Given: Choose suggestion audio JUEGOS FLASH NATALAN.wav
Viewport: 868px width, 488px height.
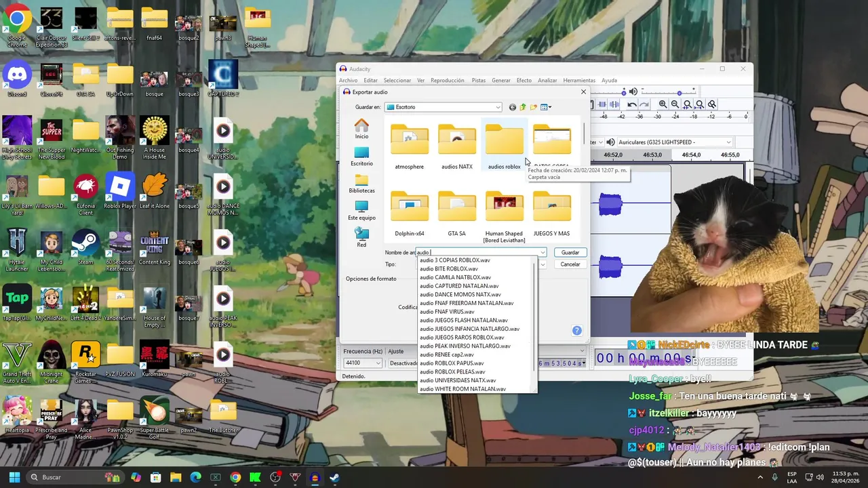Looking at the screenshot, I should (464, 321).
